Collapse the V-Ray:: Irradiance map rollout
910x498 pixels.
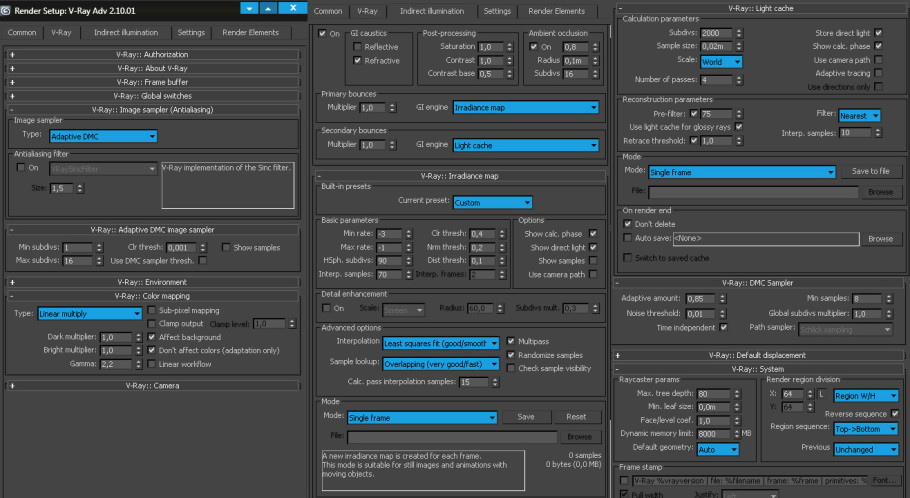461,176
